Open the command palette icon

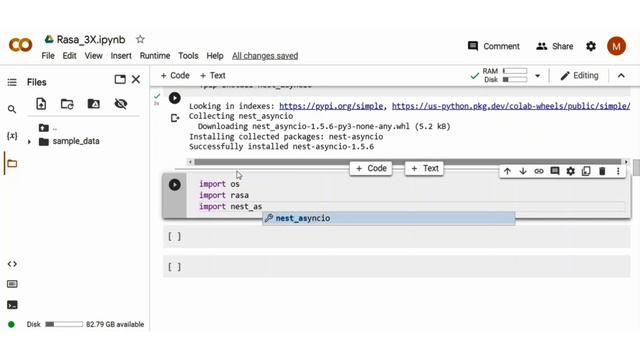(x=12, y=284)
